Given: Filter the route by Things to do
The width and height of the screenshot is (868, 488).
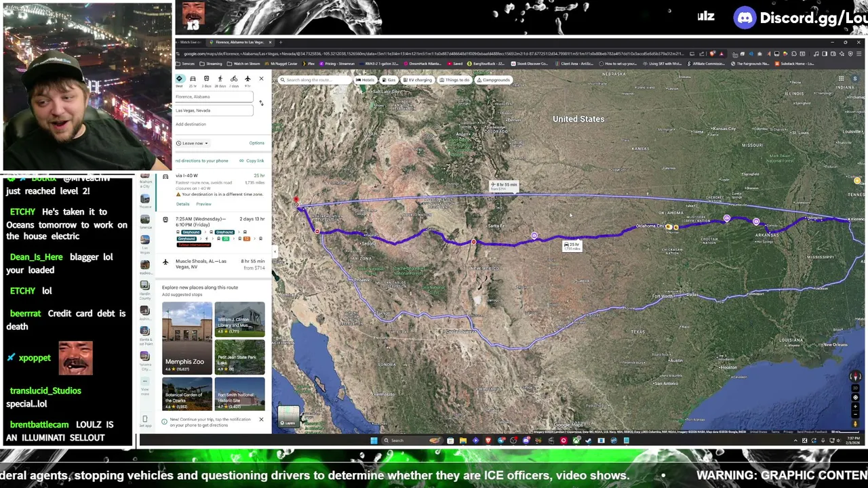Looking at the screenshot, I should pyautogui.click(x=455, y=80).
